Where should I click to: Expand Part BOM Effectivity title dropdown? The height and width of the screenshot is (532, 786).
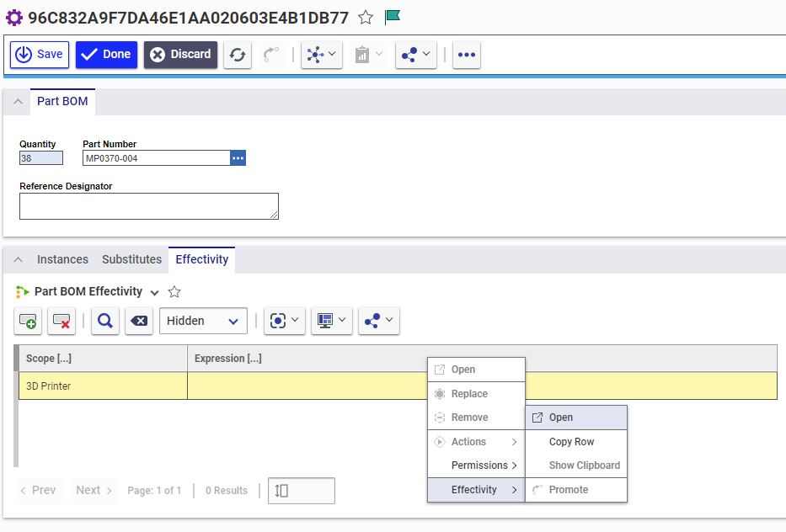point(155,293)
